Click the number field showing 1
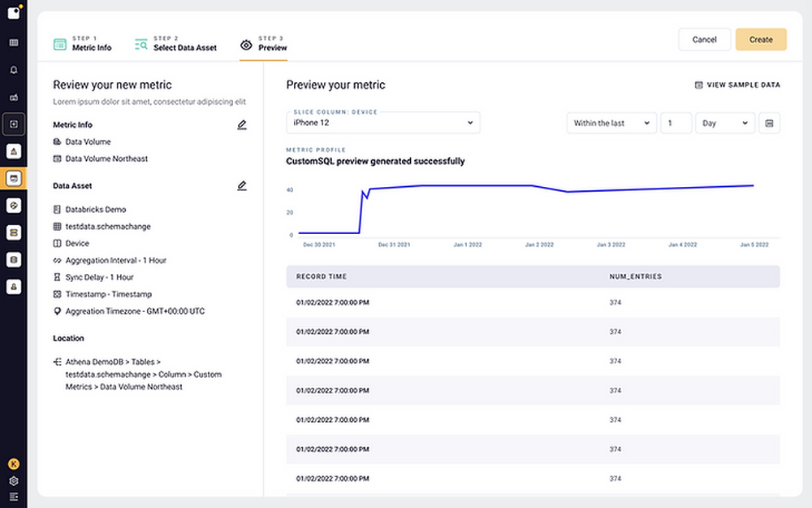This screenshot has width=812, height=508. [676, 124]
